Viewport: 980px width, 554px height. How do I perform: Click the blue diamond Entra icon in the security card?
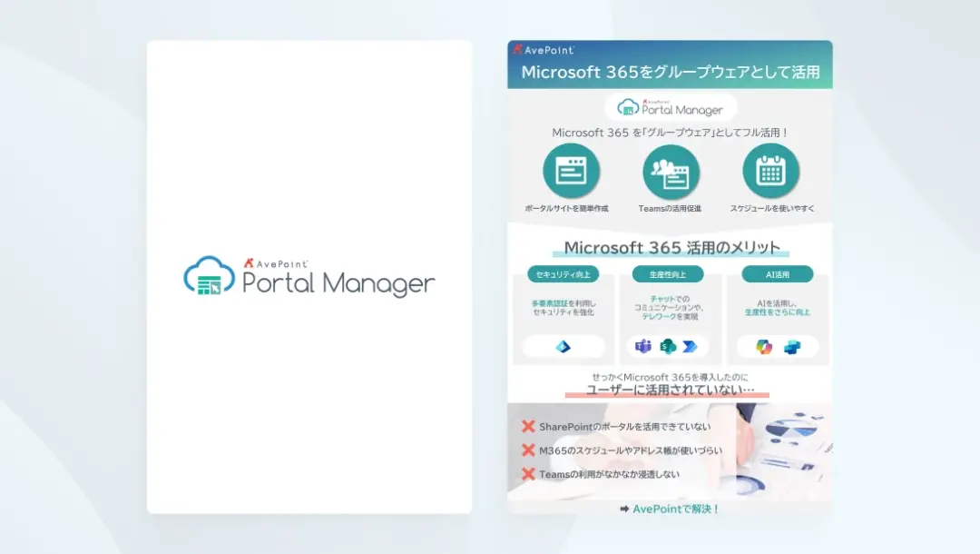[563, 346]
